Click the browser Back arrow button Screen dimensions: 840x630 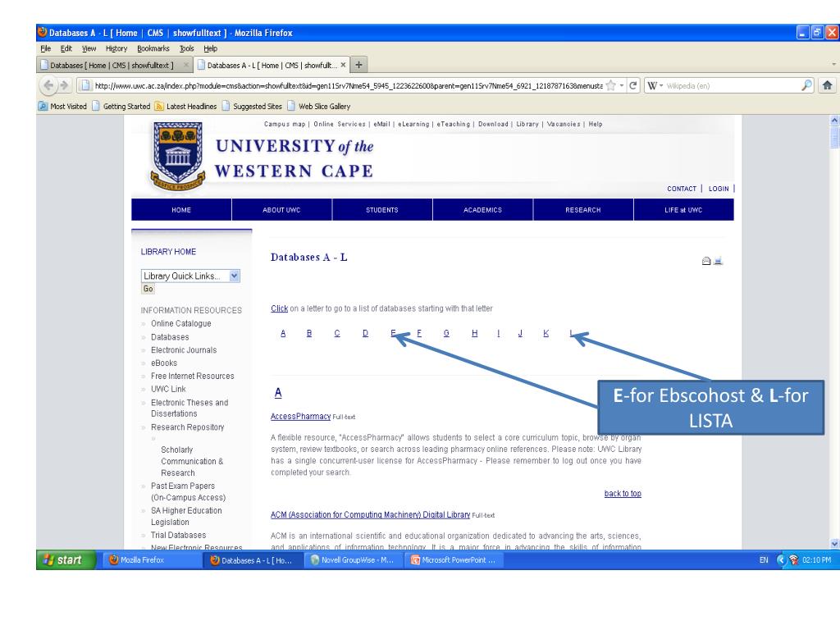coord(48,85)
